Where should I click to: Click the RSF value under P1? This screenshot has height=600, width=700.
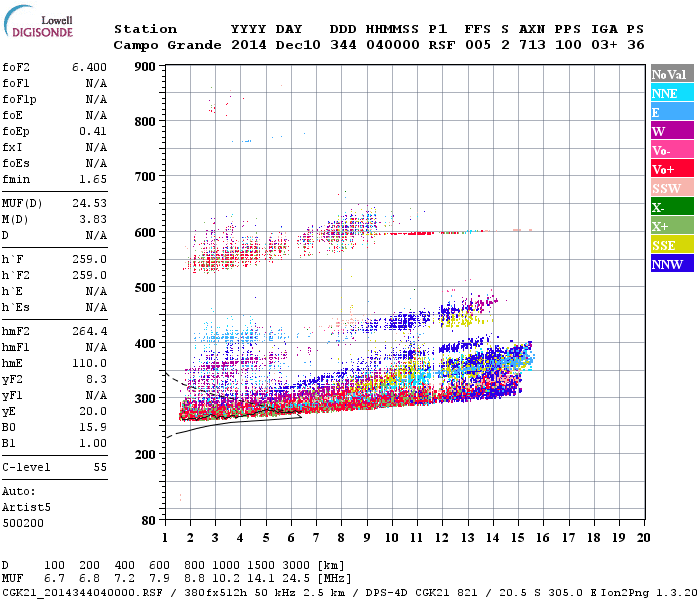point(442,45)
